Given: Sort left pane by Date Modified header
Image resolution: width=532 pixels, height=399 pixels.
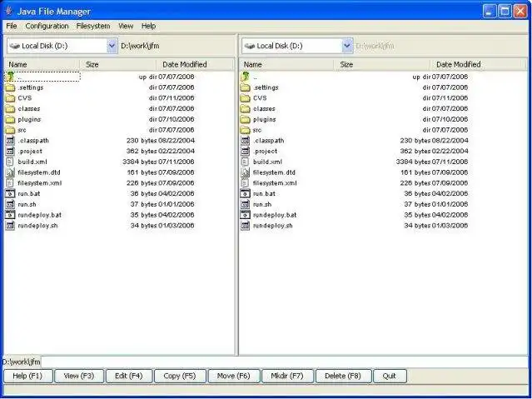Looking at the screenshot, I should pyautogui.click(x=195, y=64).
